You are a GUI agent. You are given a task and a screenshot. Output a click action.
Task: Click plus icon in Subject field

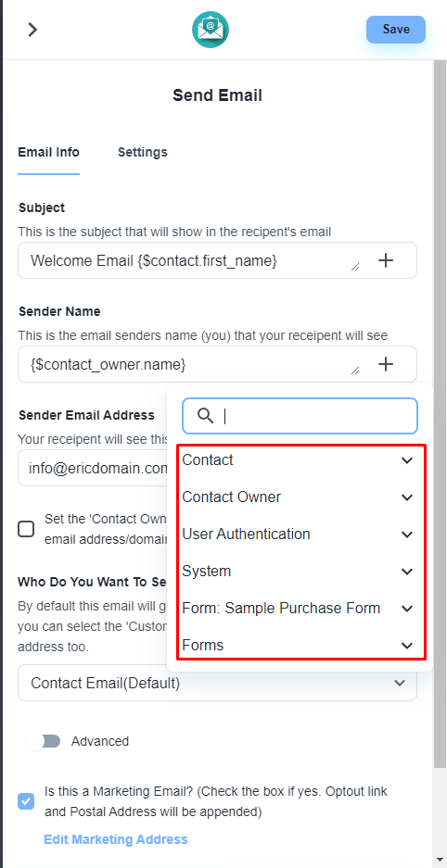pyautogui.click(x=386, y=260)
